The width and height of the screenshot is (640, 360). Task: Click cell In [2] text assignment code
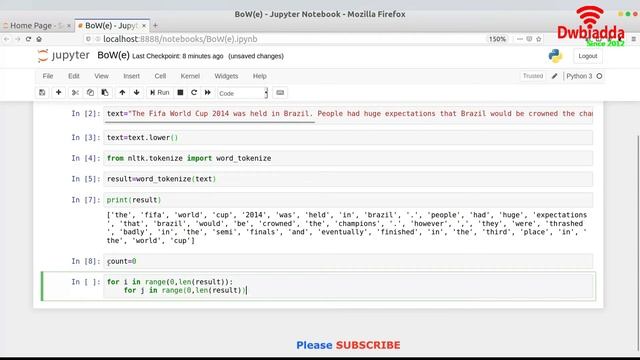348,113
